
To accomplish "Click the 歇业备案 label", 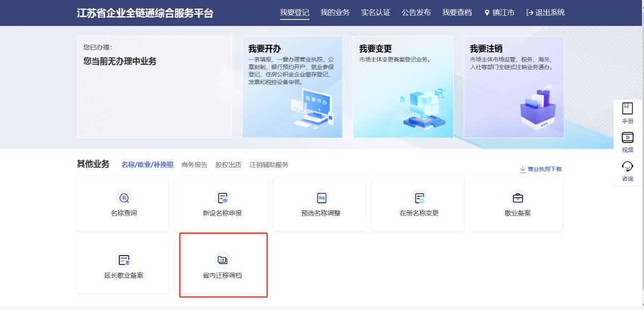I will [517, 213].
